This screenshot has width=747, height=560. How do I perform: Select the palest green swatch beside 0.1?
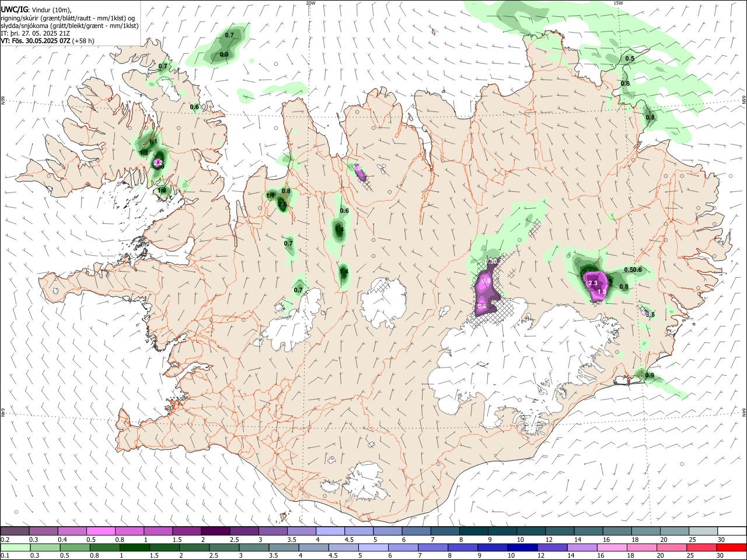click(15, 548)
